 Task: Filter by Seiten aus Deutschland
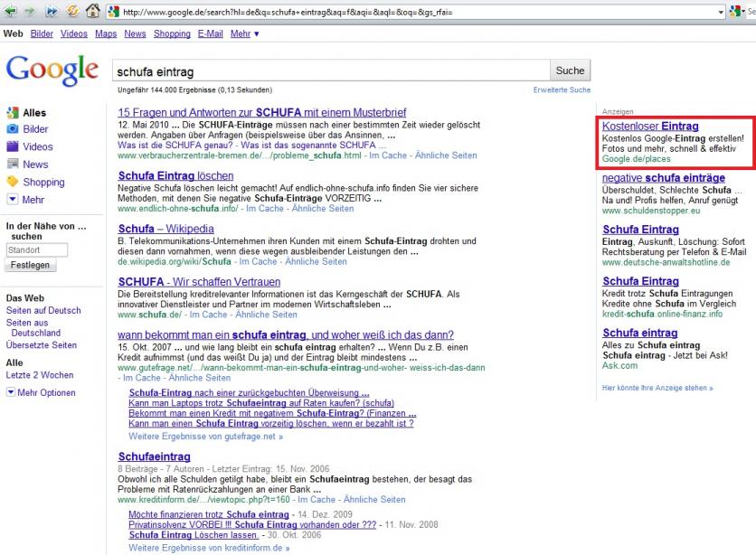click(x=33, y=327)
